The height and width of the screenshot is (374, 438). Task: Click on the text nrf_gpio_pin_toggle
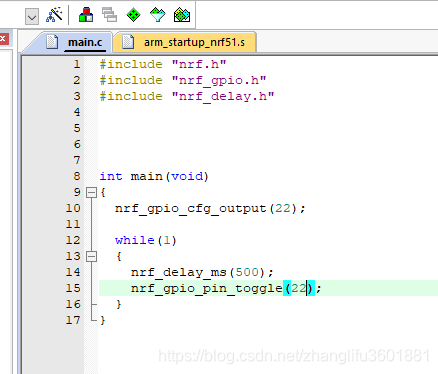click(x=207, y=289)
